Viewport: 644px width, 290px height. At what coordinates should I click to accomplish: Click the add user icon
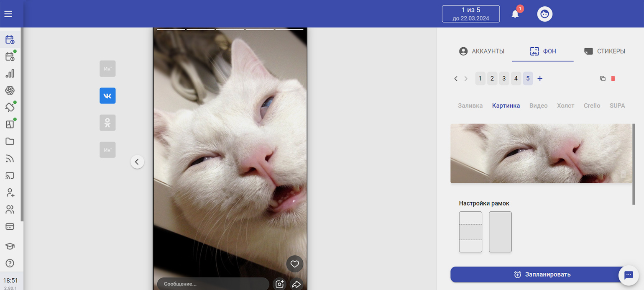10,192
